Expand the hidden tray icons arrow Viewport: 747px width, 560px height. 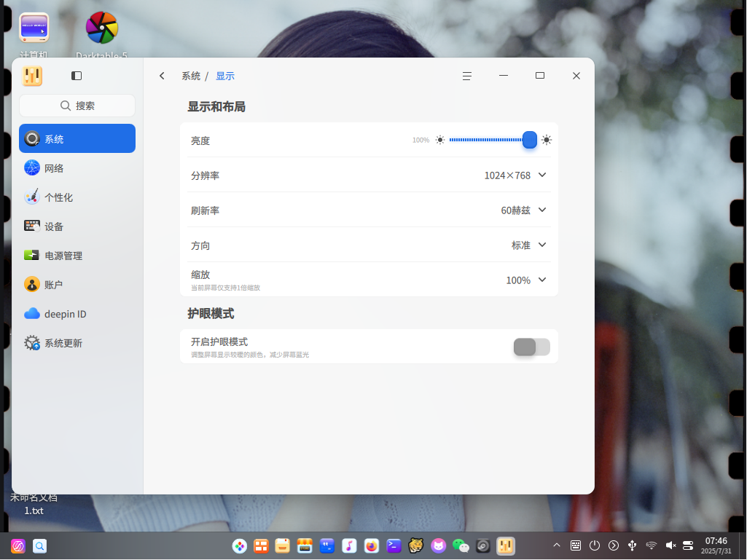point(557,545)
